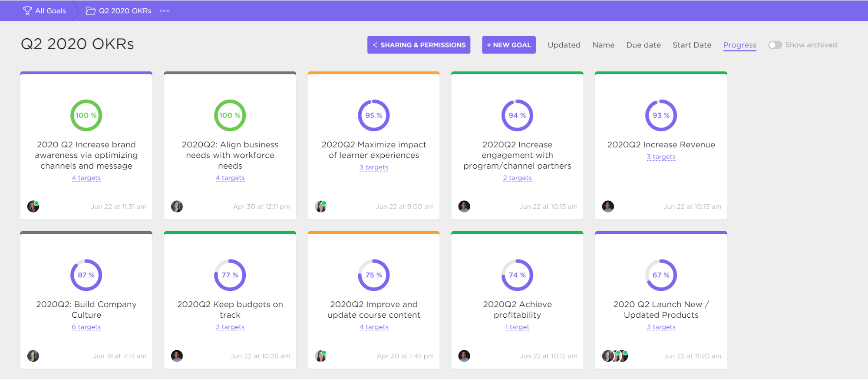Click the 95% progress ring on Maximize impact goal
Viewport: 868px width, 379px height.
pos(373,115)
